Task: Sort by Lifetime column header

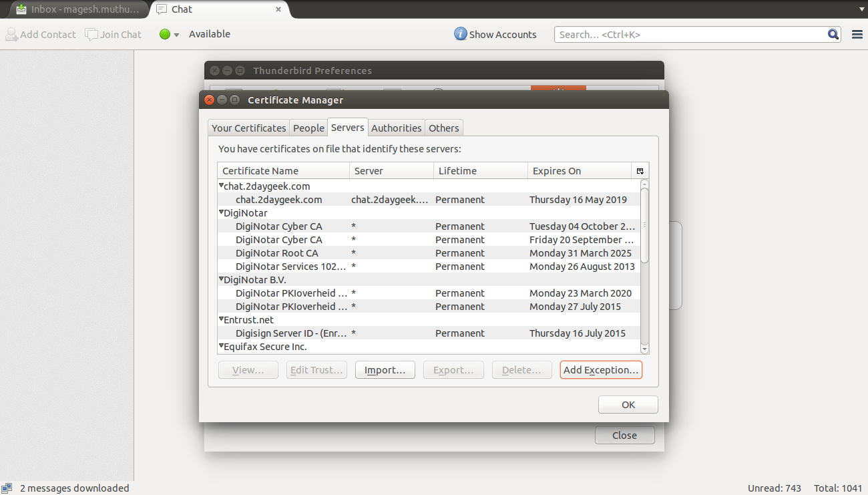Action: point(481,171)
